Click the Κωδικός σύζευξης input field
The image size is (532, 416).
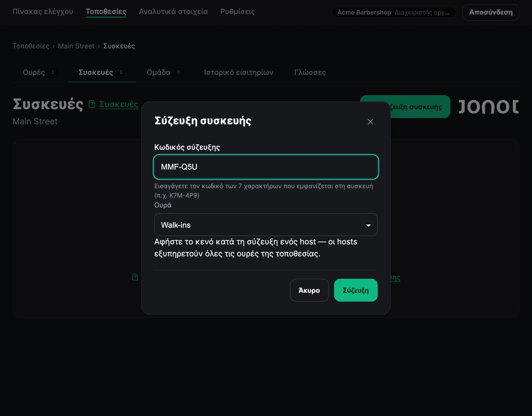pyautogui.click(x=266, y=167)
